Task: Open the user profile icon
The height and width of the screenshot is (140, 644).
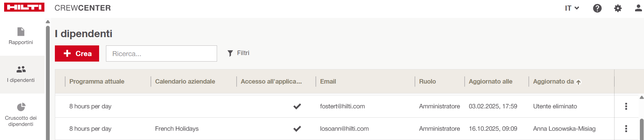Action: (x=638, y=8)
